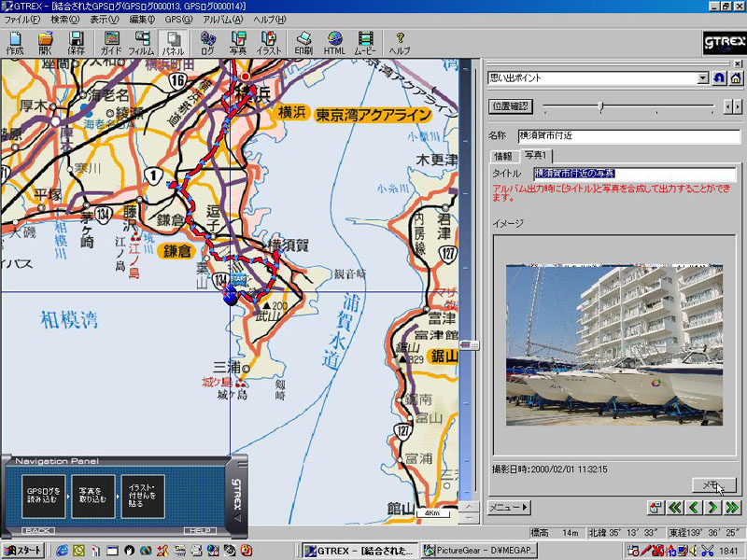Click the Windows スタート button
747x560 pixels.
(x=22, y=551)
